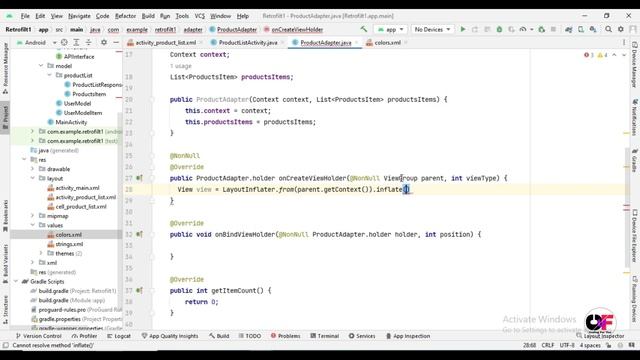Hide the Project panel with minus icon
Screen dimensions: 640x360
[116, 42]
